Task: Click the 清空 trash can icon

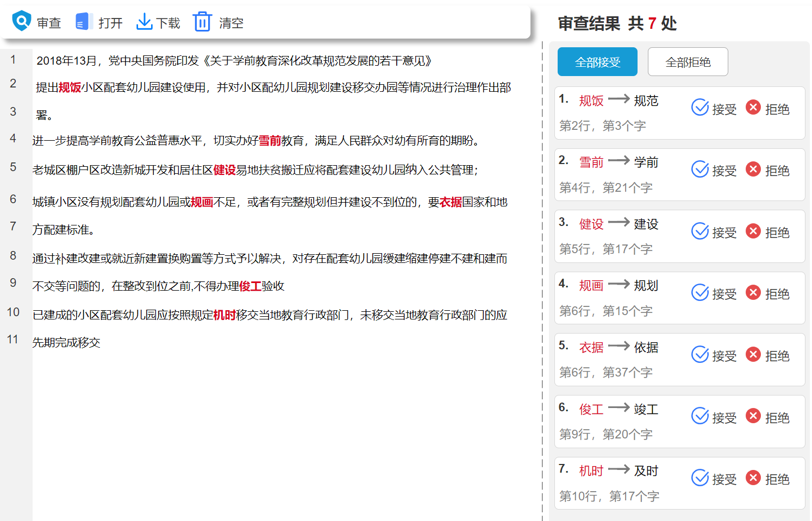Action: click(x=202, y=22)
